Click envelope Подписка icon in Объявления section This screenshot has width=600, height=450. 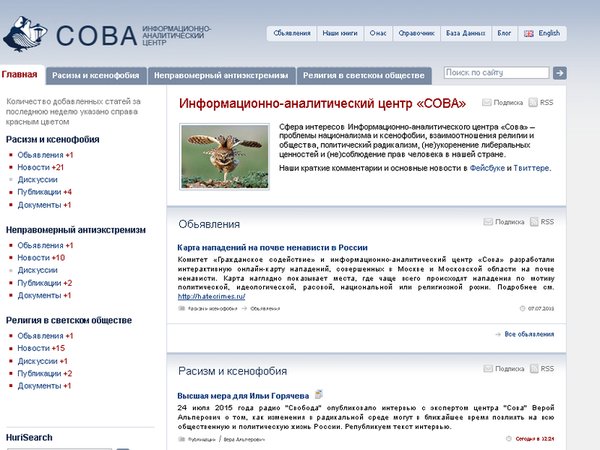(487, 222)
